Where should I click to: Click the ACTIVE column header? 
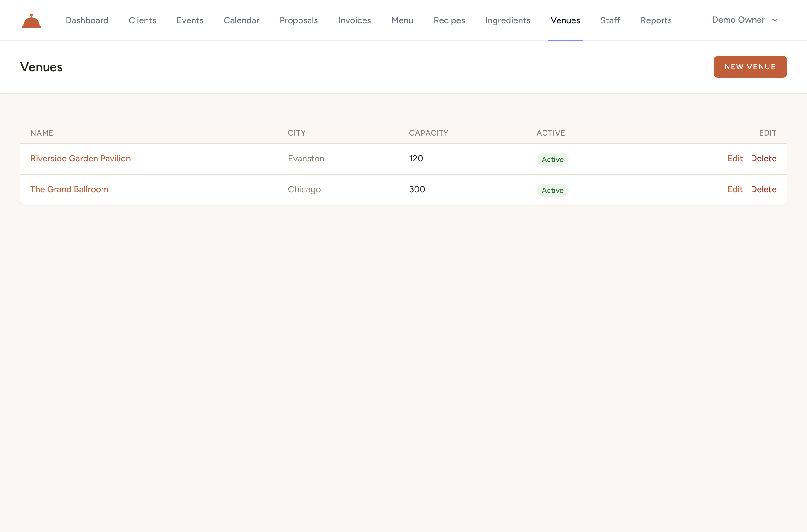coord(551,133)
